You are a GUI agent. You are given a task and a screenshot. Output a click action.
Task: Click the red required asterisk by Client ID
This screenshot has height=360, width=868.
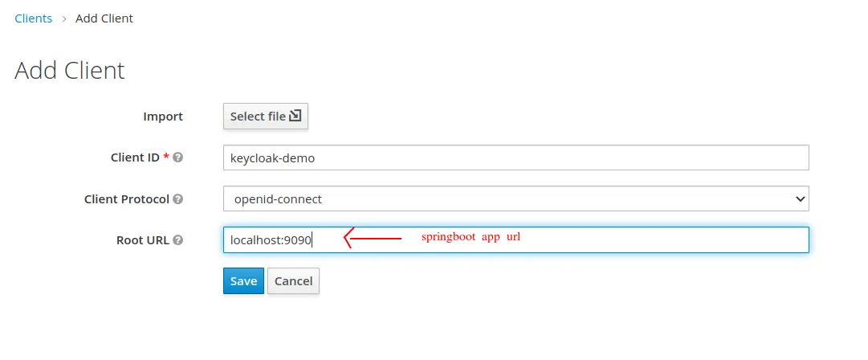pos(166,156)
